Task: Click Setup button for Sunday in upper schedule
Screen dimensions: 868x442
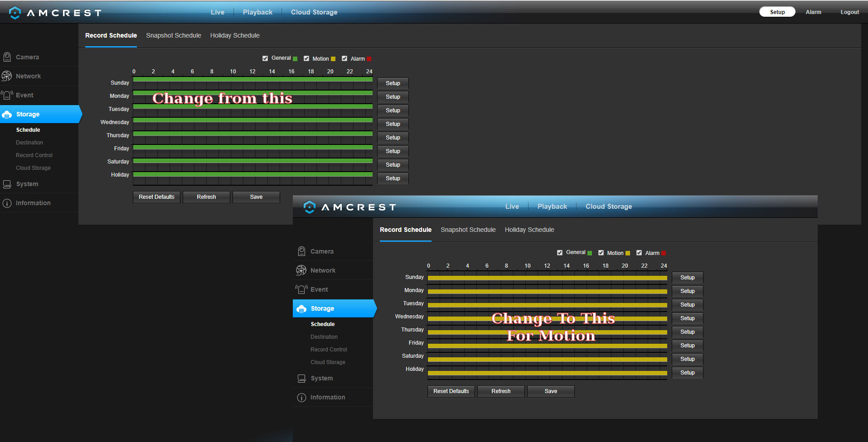Action: pyautogui.click(x=393, y=83)
